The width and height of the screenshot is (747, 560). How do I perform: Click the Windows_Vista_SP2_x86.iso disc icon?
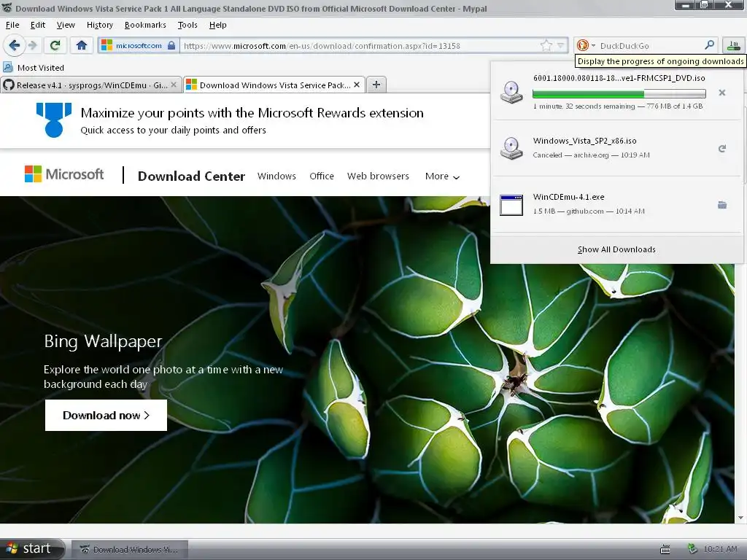(511, 147)
